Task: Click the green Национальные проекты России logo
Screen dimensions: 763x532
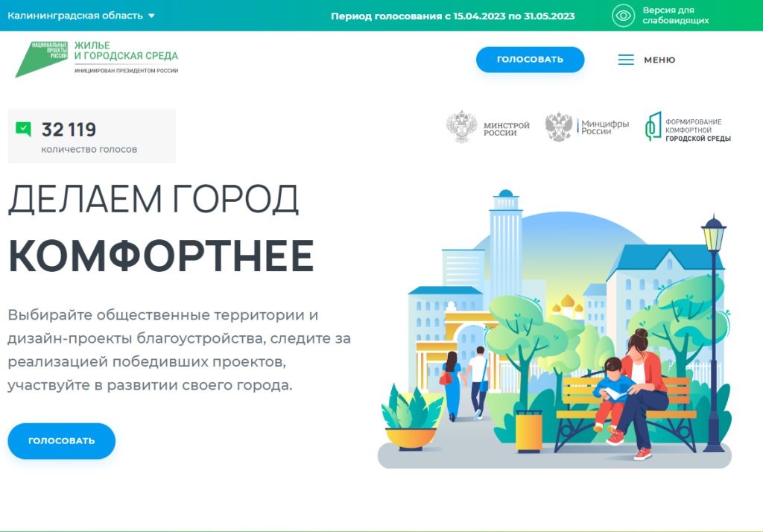Action: click(x=42, y=60)
